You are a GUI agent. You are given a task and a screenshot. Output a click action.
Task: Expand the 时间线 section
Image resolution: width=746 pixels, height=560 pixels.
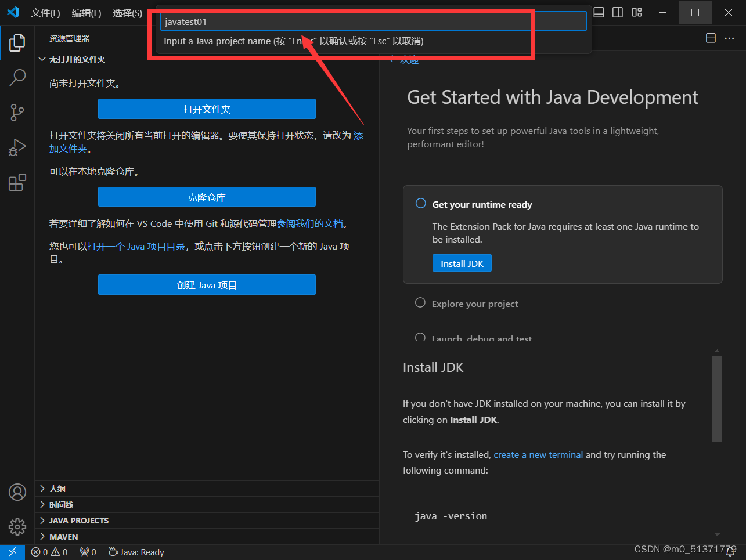pos(207,505)
